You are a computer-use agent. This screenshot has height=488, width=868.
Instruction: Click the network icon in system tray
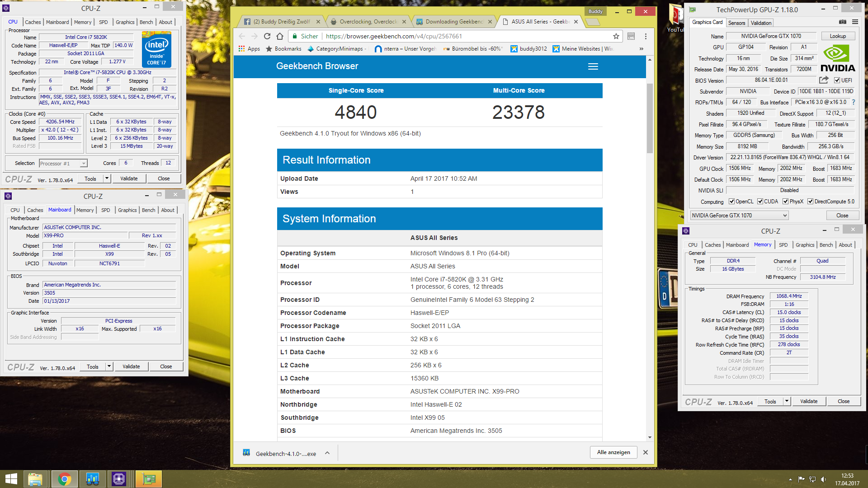(x=812, y=479)
